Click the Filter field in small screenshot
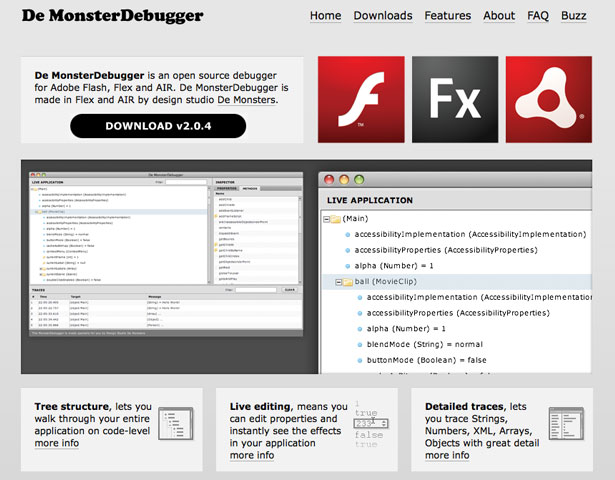Screen dimensions: 615x480 click(x=186, y=182)
